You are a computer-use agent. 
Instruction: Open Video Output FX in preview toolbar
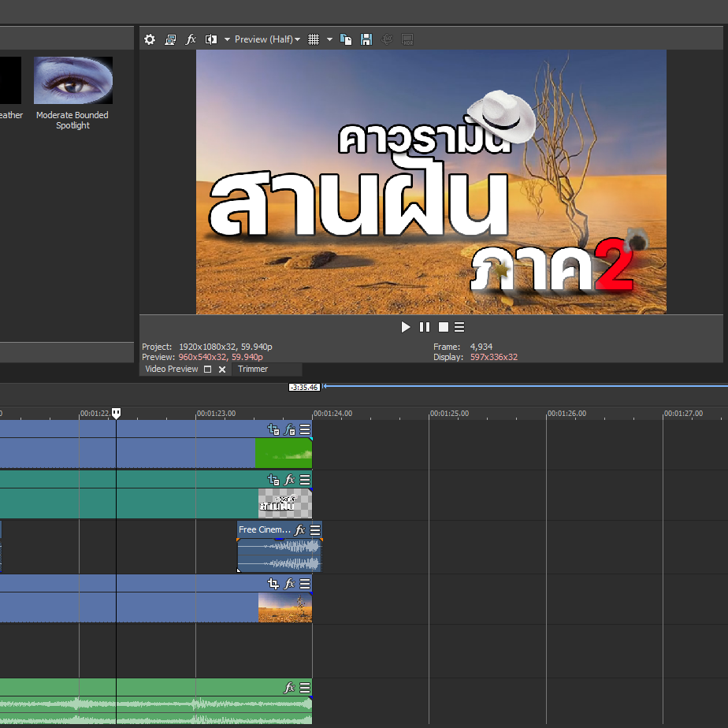click(x=191, y=39)
